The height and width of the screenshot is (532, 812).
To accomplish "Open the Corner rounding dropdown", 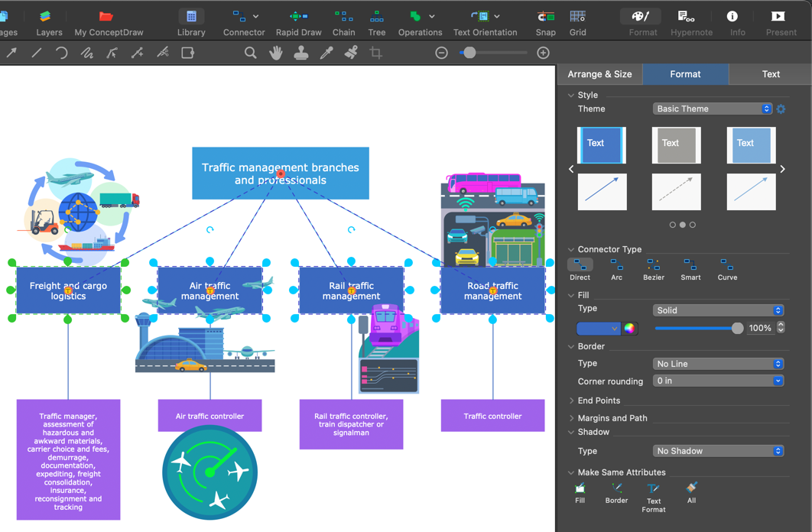I will click(718, 381).
